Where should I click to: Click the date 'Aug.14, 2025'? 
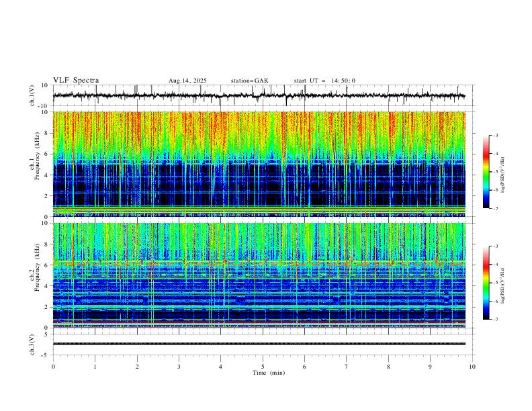[187, 81]
